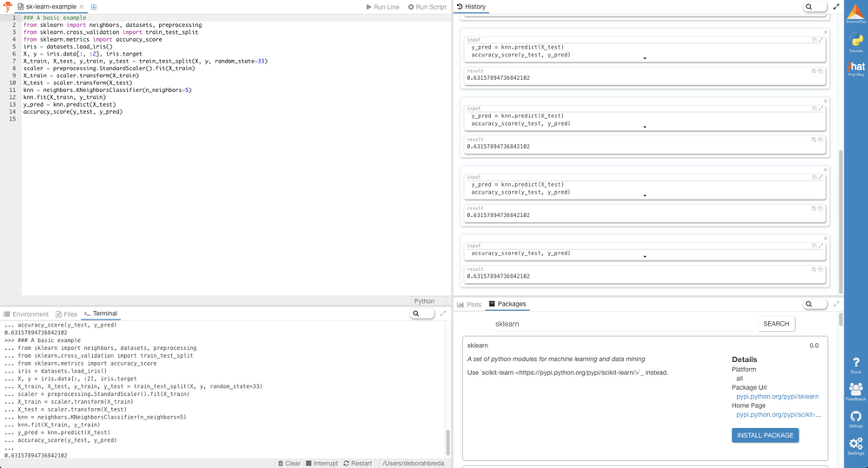Switch to the Plots tab
The image size is (868, 468).
[x=469, y=304]
